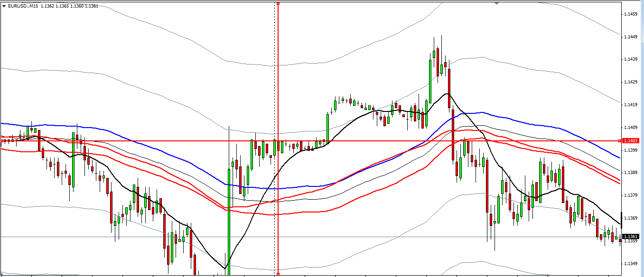Select the top handle of the vertical red line
This screenshot has height=277, width=644.
pyautogui.click(x=278, y=3)
